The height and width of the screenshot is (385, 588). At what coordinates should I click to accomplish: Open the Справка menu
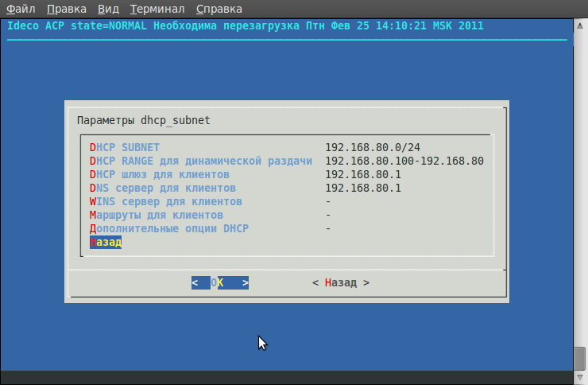coord(219,10)
